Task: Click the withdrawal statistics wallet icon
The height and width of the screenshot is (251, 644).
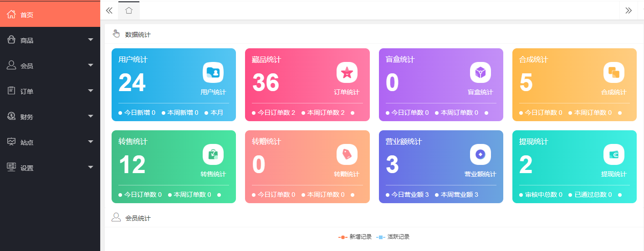Action: point(613,154)
